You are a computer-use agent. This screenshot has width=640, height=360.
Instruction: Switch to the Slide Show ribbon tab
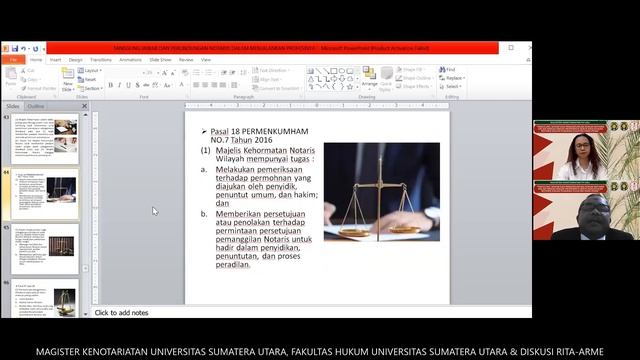(x=160, y=60)
